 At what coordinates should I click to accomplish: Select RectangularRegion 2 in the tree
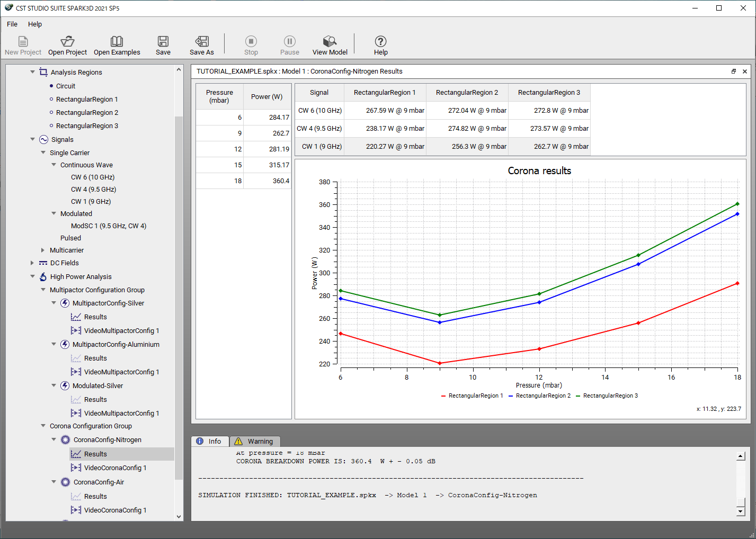pos(87,112)
